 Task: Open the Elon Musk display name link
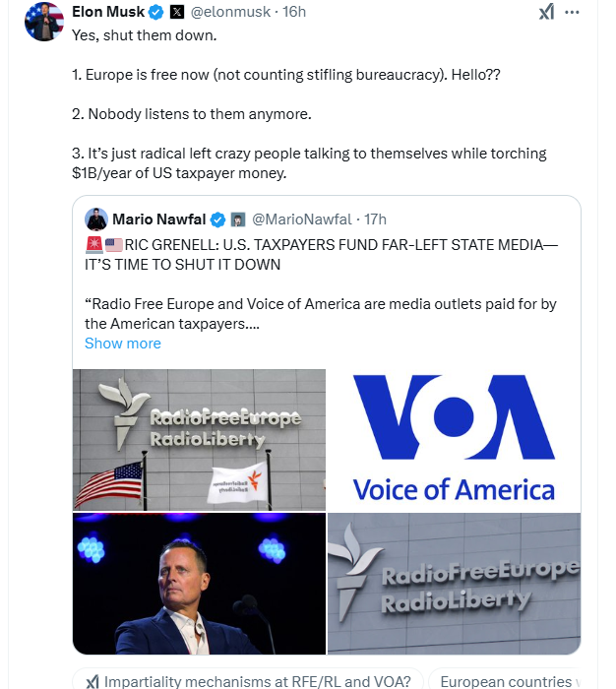click(x=107, y=13)
